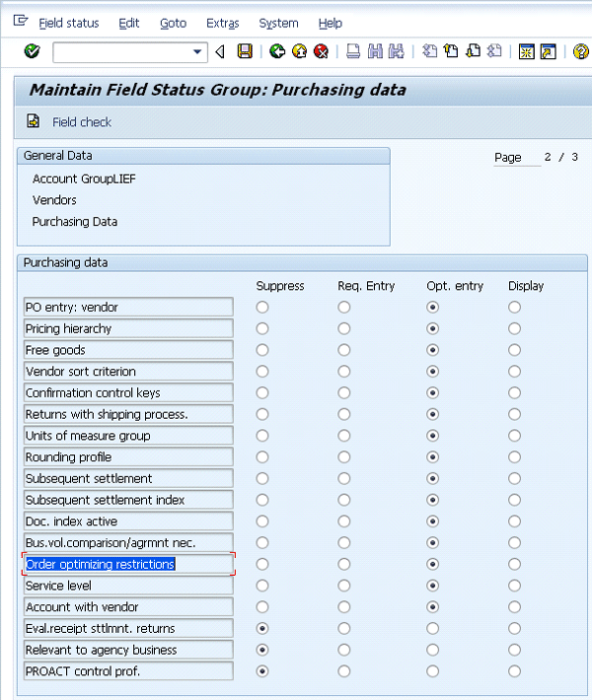Click the Purchasing Data text in General Data
Viewport: 592px width, 700px height.
(x=75, y=222)
